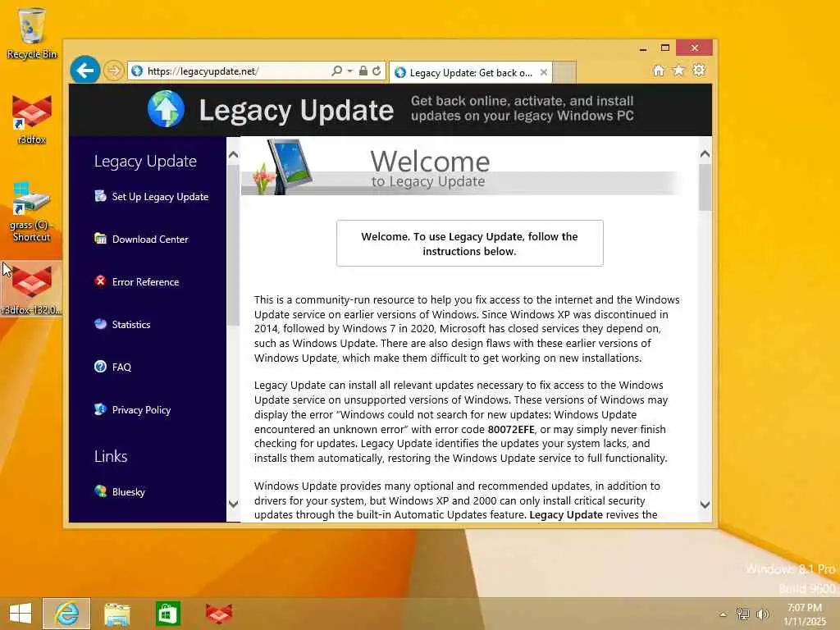Screen dimensions: 840x630
Task: Click the Privacy Policy icon
Action: [100, 409]
